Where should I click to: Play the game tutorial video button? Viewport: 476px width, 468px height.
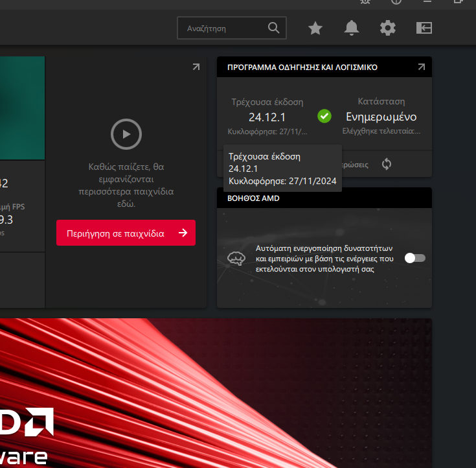126,134
